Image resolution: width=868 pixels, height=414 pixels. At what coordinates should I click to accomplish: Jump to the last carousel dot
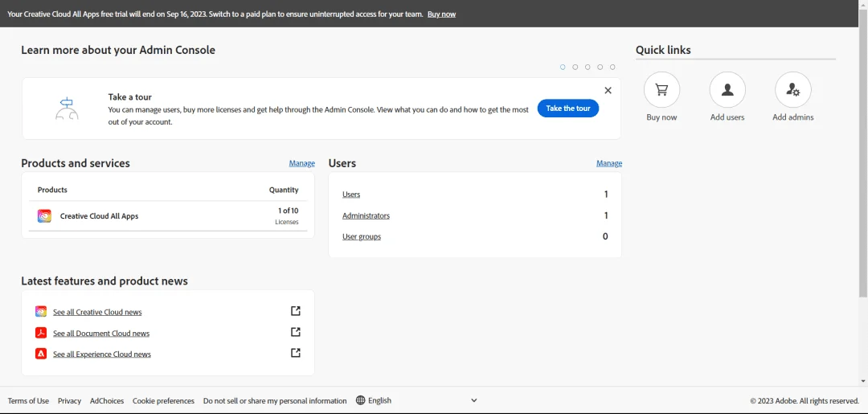(x=612, y=67)
